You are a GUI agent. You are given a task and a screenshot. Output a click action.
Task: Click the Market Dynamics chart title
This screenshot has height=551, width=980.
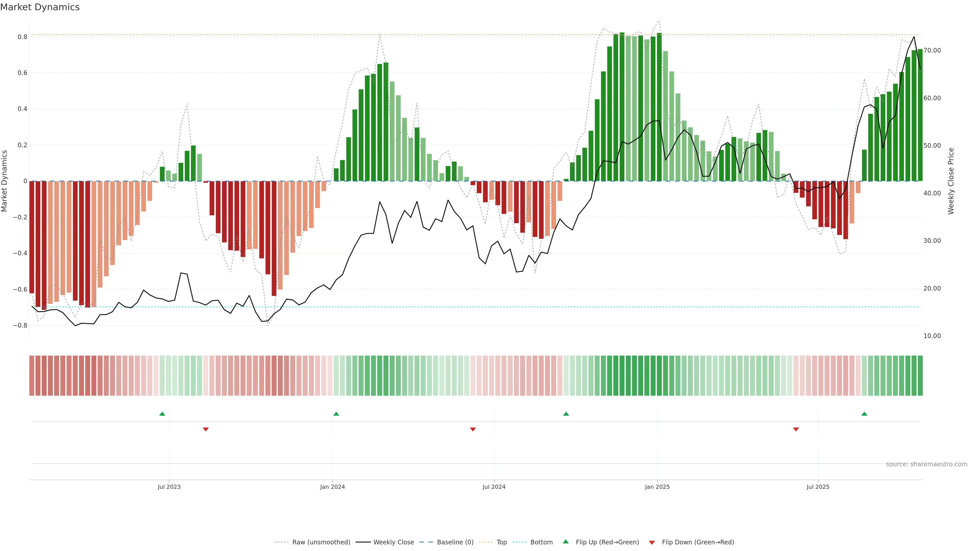pyautogui.click(x=40, y=7)
